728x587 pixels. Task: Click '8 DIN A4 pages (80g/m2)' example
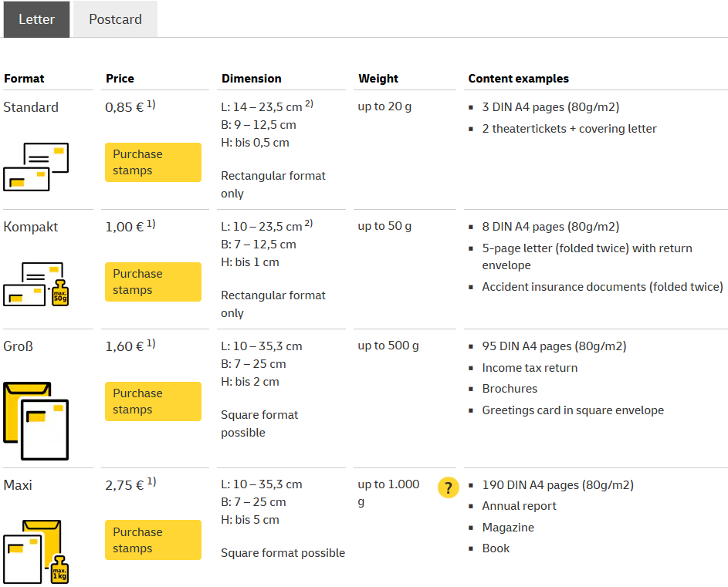[x=550, y=227]
